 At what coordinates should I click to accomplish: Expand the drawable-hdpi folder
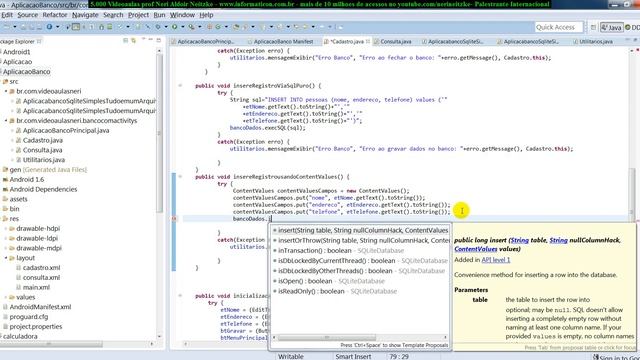pos(6,229)
